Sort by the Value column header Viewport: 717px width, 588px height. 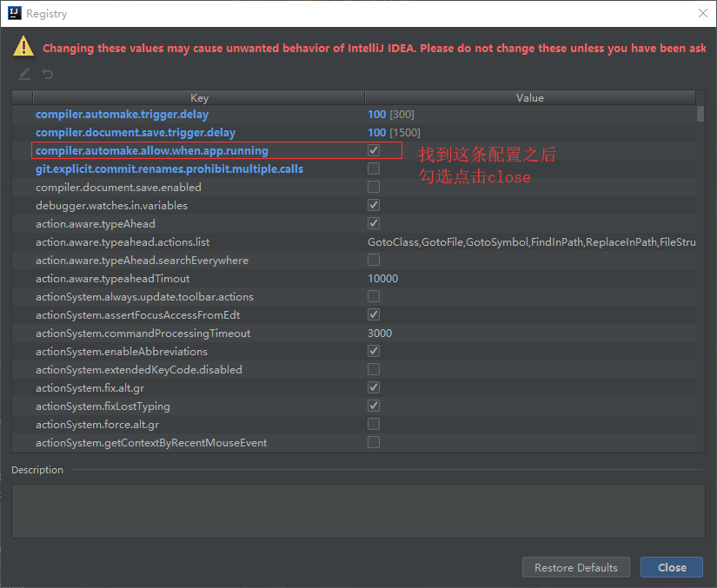[530, 98]
